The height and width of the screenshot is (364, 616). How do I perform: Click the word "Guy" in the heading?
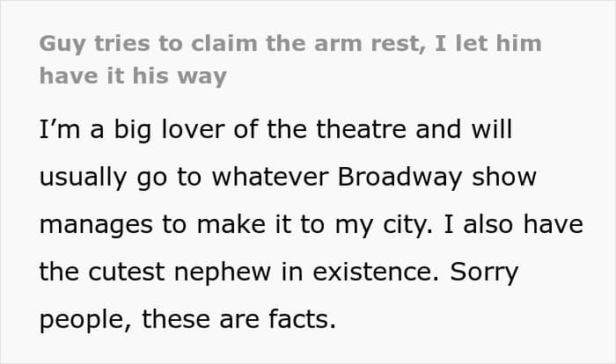pyautogui.click(x=61, y=43)
